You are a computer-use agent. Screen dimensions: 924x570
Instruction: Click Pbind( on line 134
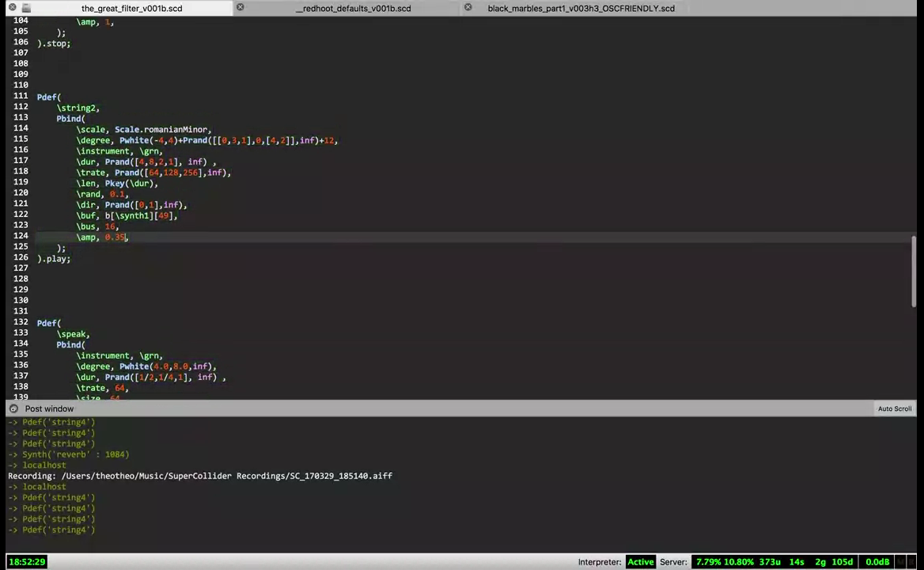pos(70,344)
